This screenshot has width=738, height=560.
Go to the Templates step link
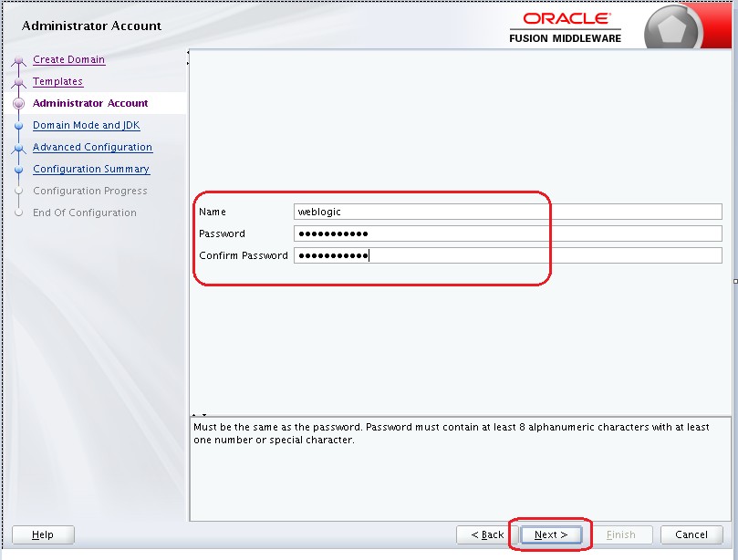click(x=57, y=81)
